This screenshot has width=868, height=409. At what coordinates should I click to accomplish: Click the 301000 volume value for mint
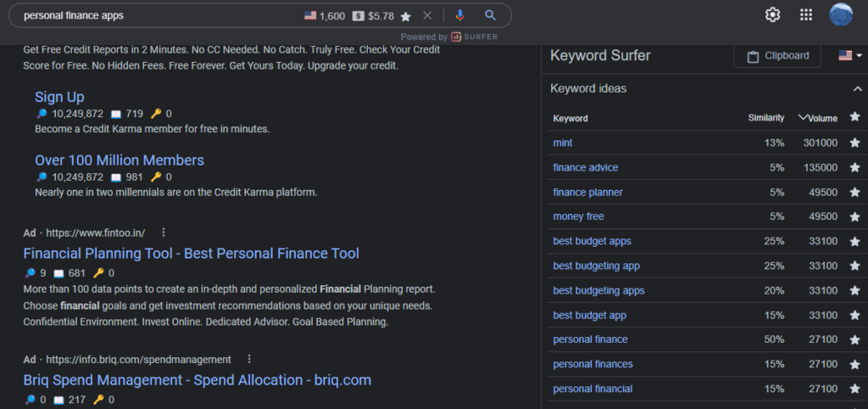pos(821,143)
